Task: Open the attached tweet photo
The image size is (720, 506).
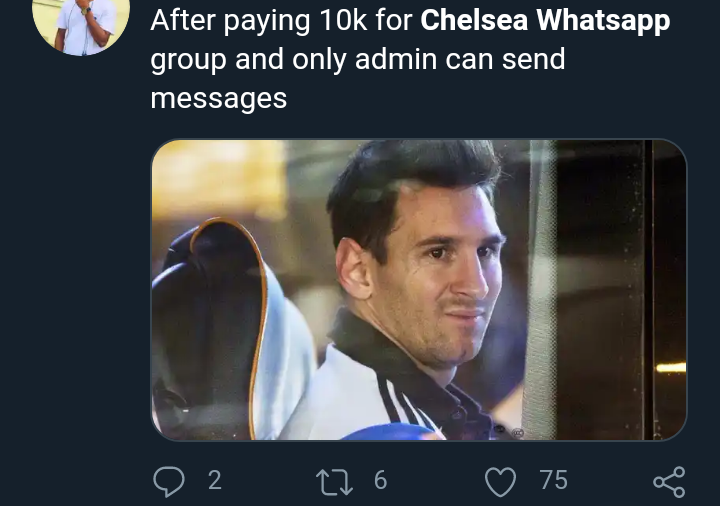Action: tap(418, 290)
